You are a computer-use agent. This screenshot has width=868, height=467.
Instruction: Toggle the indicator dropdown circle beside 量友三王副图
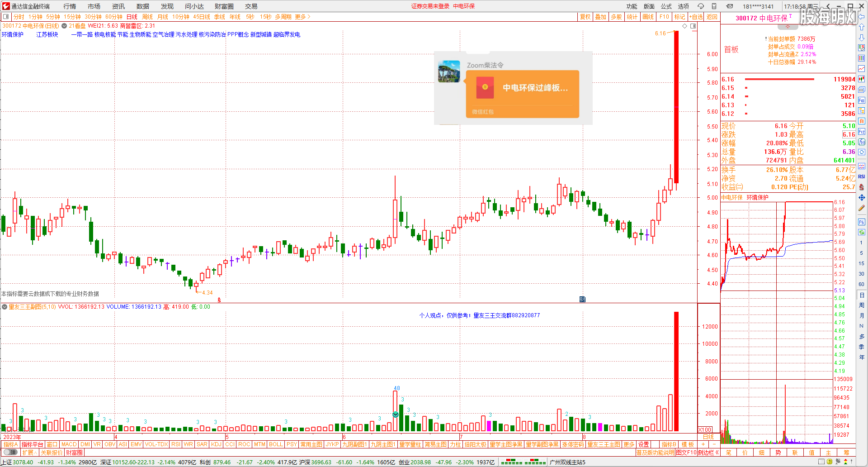tap(5, 307)
